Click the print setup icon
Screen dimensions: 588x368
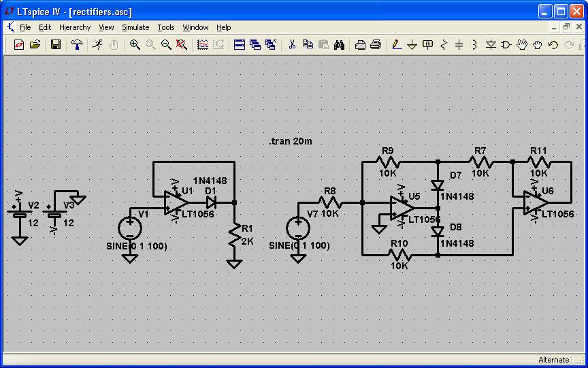click(360, 45)
